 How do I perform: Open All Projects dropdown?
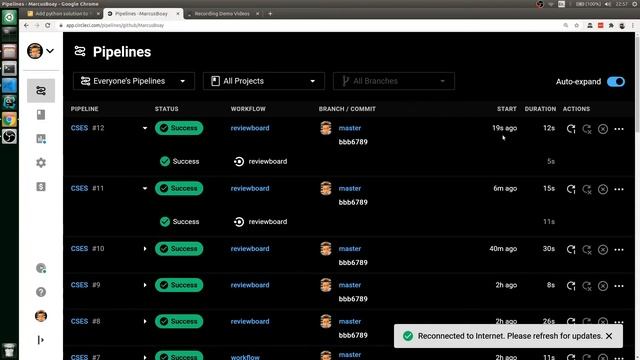[264, 81]
